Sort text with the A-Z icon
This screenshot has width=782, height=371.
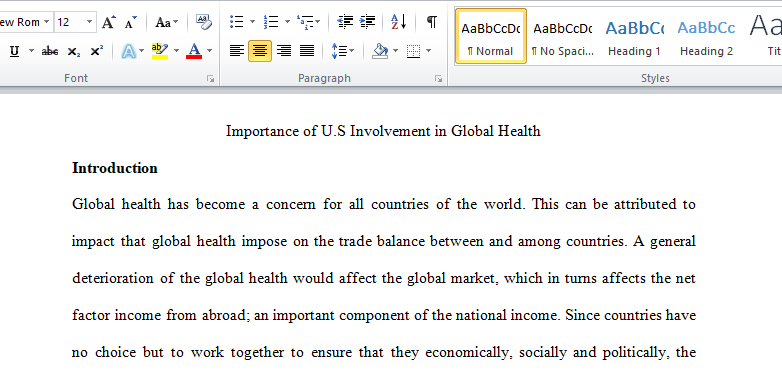coord(399,22)
